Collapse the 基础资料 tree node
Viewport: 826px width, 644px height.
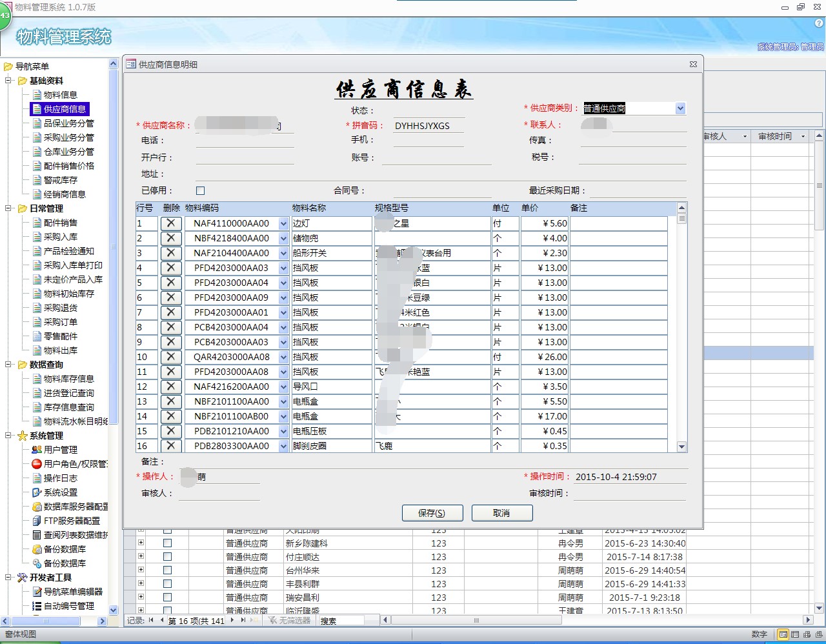tap(8, 81)
